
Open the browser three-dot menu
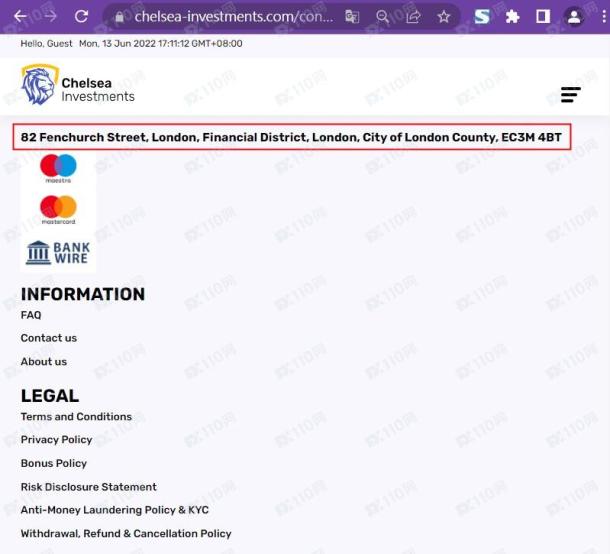[x=604, y=16]
